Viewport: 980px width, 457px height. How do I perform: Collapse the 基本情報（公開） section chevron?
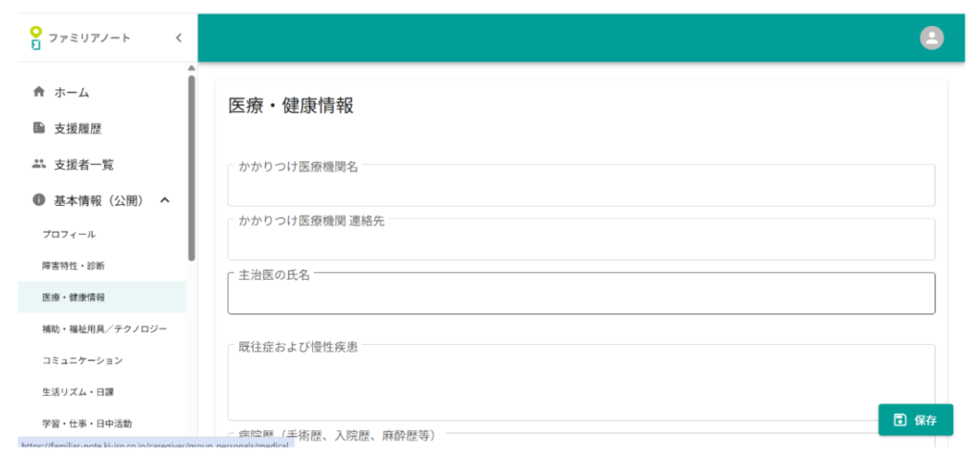tap(165, 200)
